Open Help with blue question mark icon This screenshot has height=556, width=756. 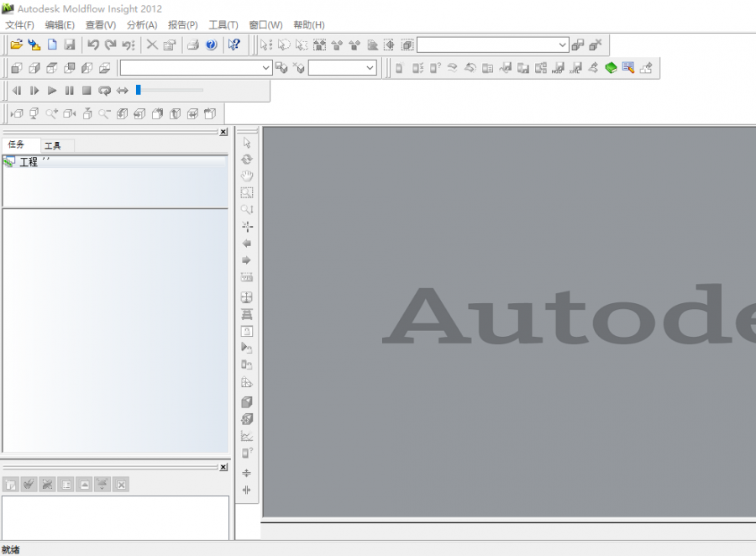[x=211, y=45]
